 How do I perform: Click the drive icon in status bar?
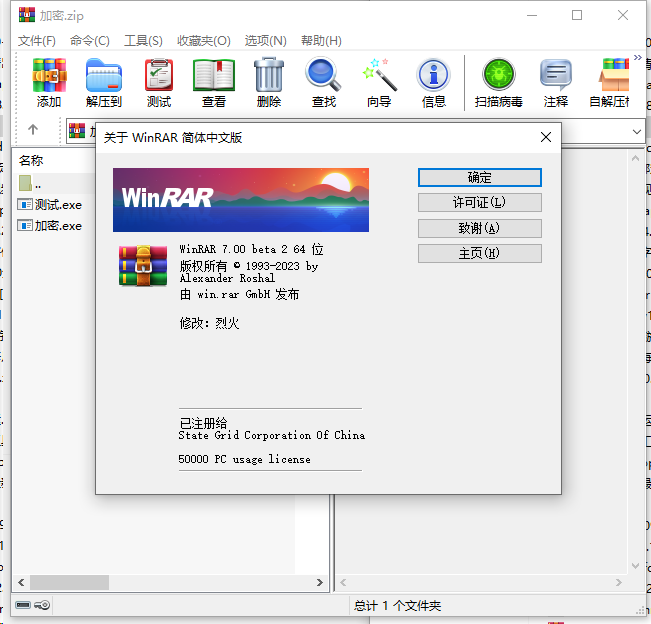click(23, 605)
